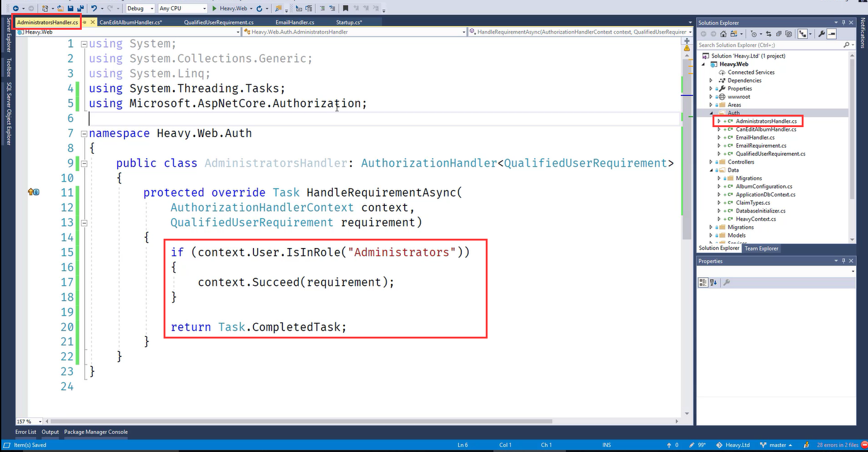Select EmailRequirement.cs in Solution Explorer
Viewport: 868px width, 452px height.
[761, 146]
